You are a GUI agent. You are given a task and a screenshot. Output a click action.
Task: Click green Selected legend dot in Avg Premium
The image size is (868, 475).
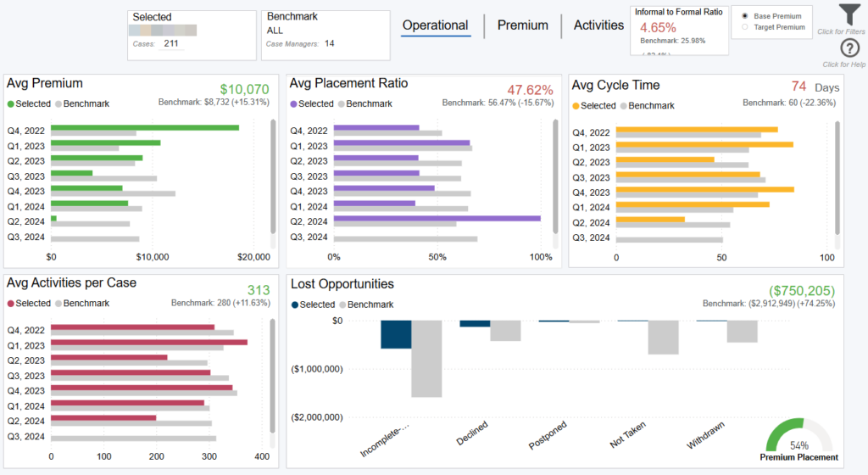click(11, 104)
